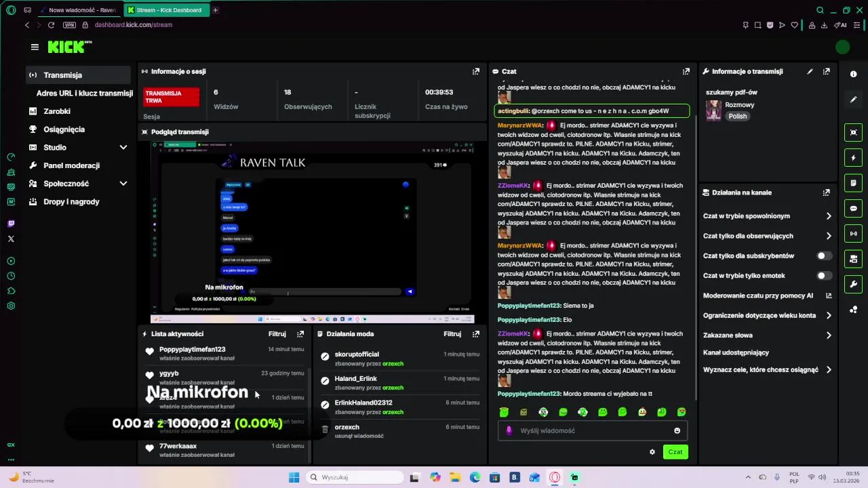Expand the Społeczność sidebar section
Screen dimensions: 868x488
point(123,184)
